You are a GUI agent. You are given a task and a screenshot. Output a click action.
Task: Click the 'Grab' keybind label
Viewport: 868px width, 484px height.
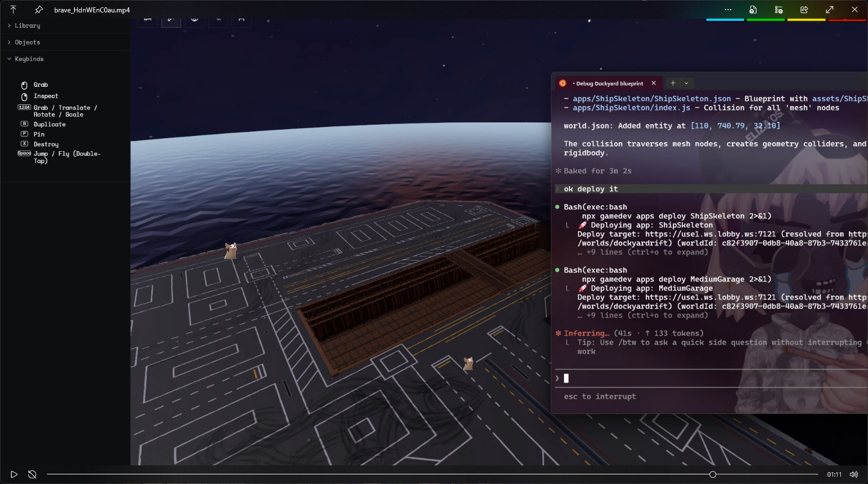[x=41, y=85]
